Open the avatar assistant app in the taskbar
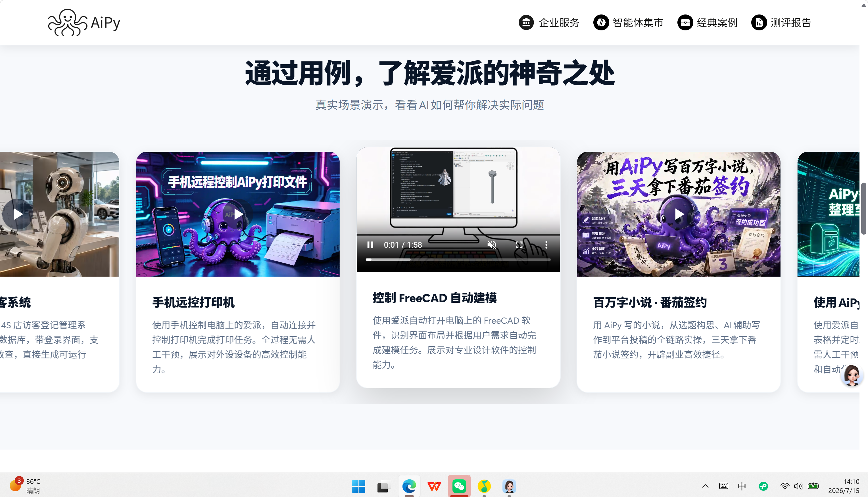The width and height of the screenshot is (868, 497). coord(509,486)
